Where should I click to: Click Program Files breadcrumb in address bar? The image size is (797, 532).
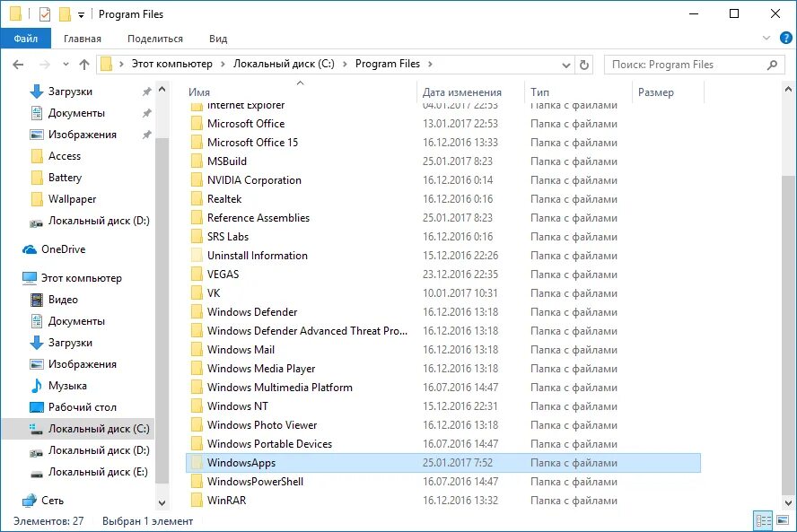(x=388, y=64)
